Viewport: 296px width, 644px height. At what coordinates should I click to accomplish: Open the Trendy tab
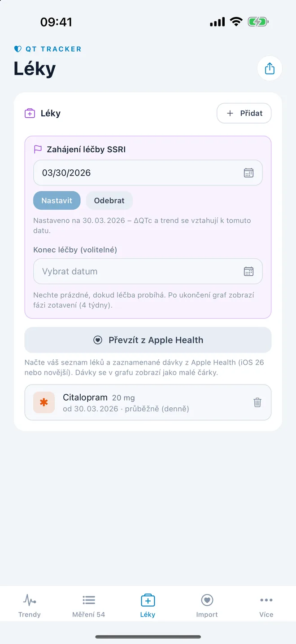tap(30, 605)
